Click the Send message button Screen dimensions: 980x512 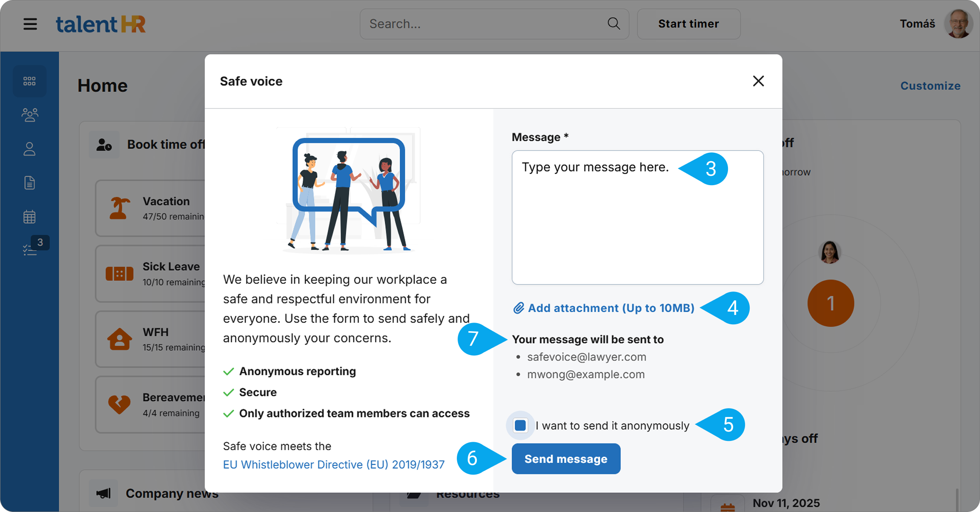566,458
